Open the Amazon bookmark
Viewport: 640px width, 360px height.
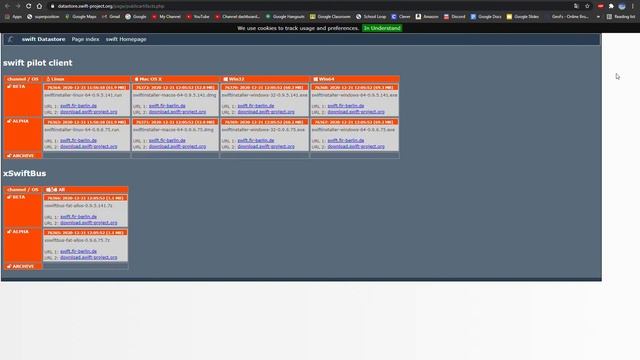click(x=427, y=17)
